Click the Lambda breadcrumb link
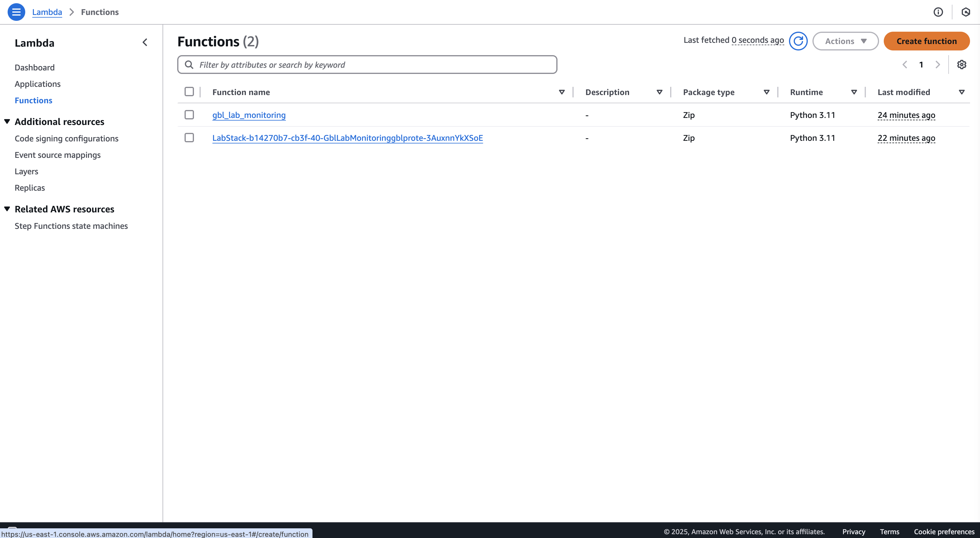Screen dimensions: 980x538 point(47,12)
